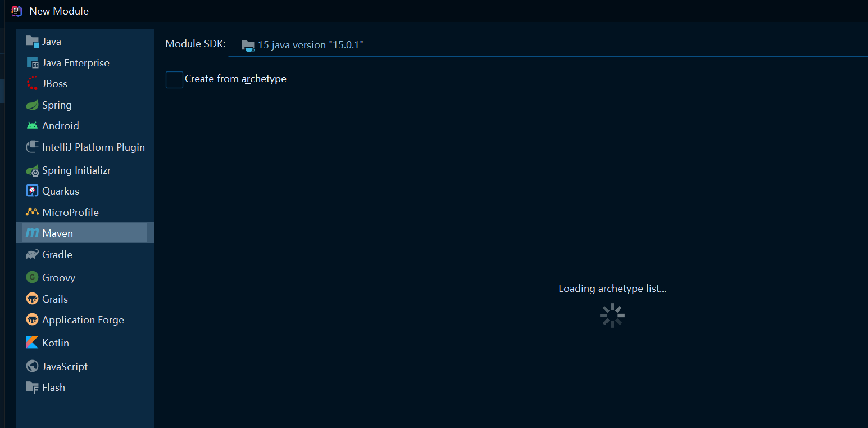Pick IntelliJ Platform Plugin entry
This screenshot has height=428, width=868.
point(85,147)
